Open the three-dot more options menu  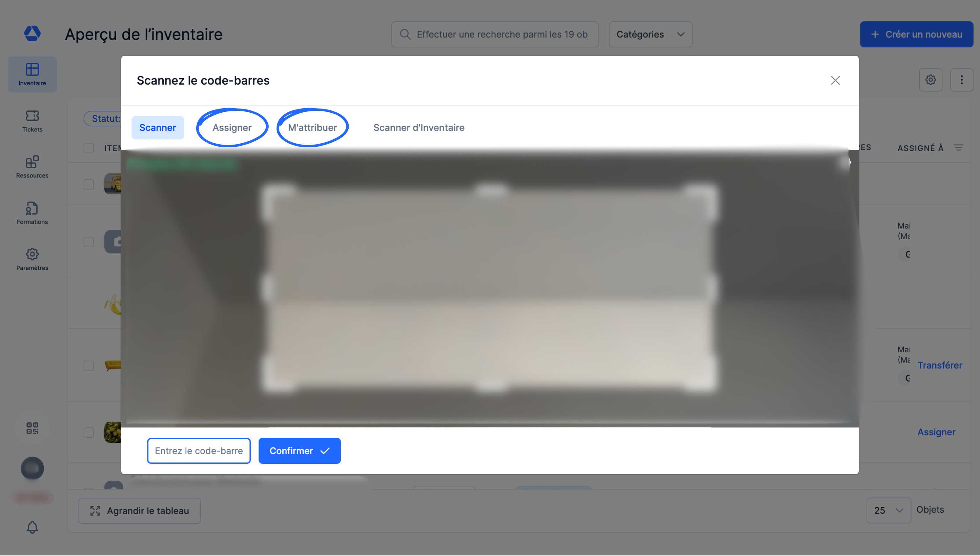(961, 80)
